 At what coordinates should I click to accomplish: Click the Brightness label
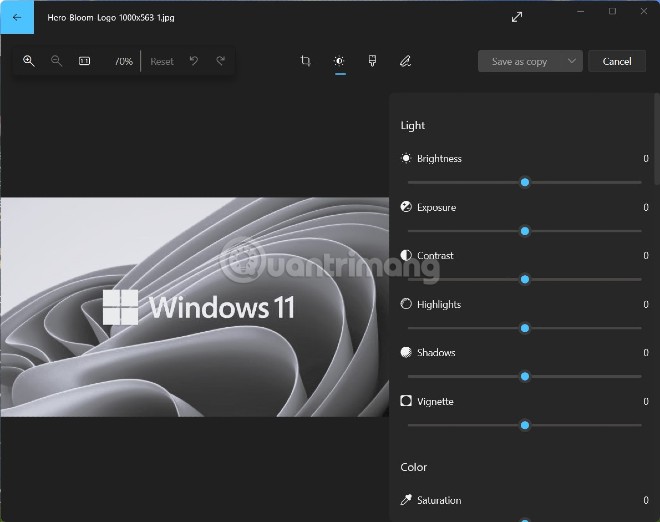tap(439, 159)
